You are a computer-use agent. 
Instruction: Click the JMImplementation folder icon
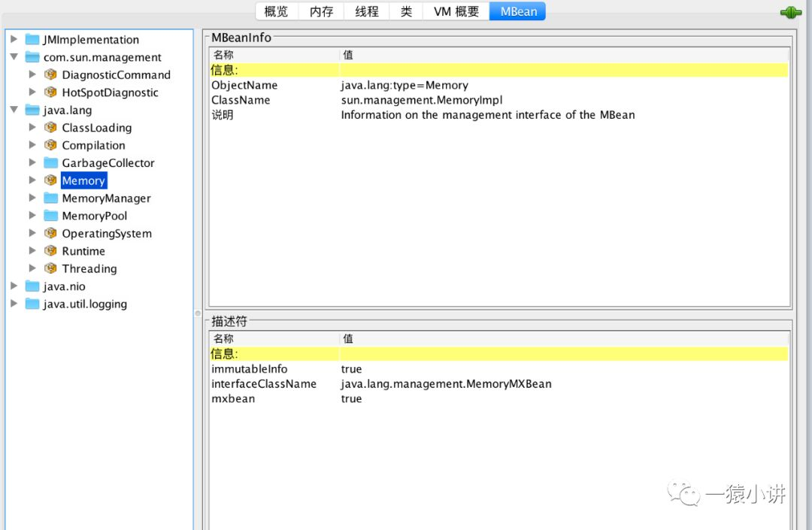point(32,39)
